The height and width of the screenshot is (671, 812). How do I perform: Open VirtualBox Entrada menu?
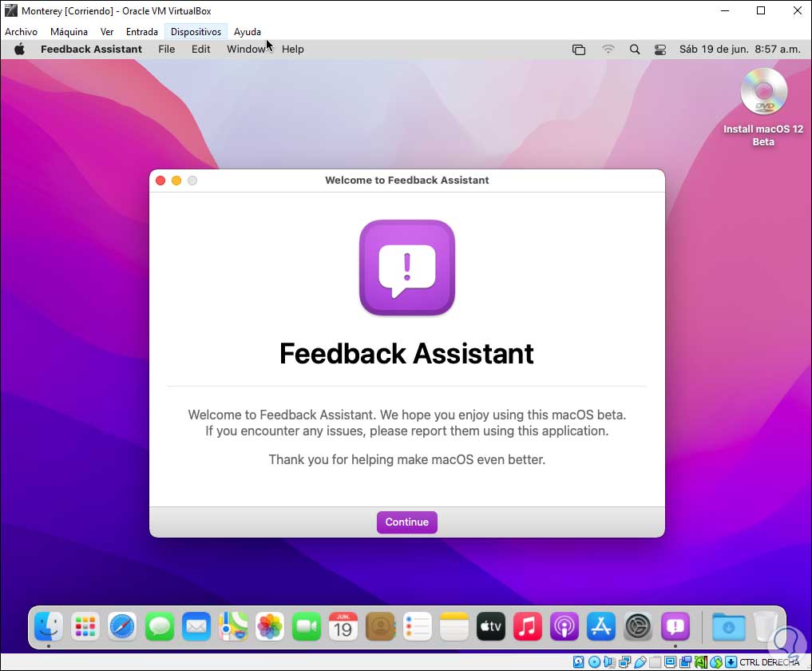click(x=142, y=32)
